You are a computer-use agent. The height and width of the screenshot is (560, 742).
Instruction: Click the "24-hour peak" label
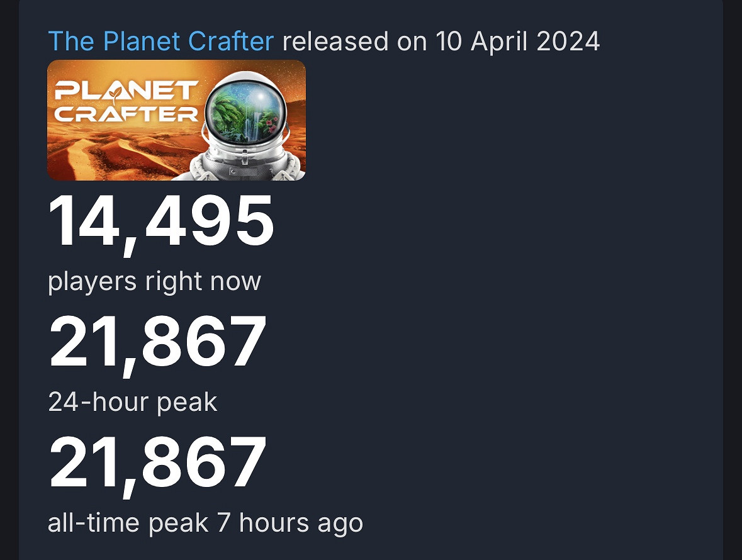133,402
